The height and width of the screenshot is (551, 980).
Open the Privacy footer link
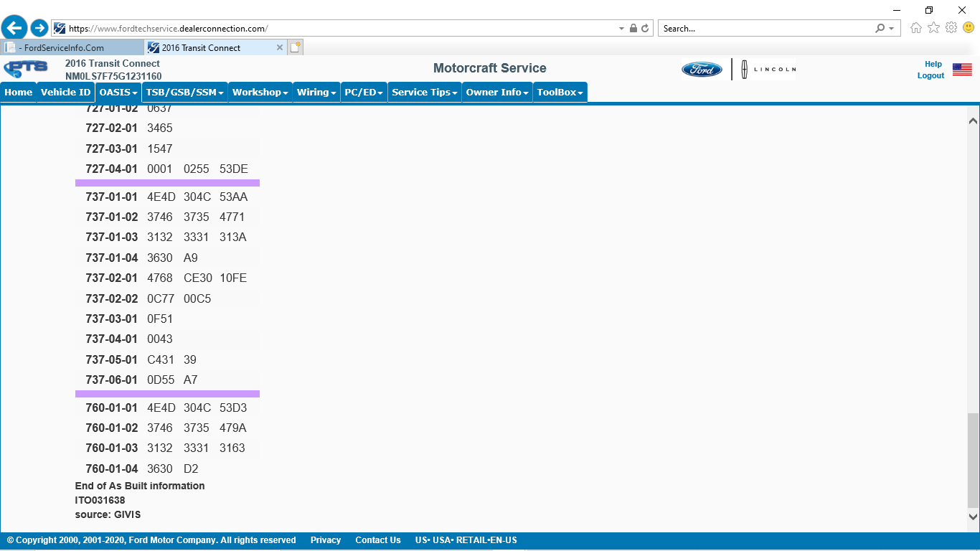326,540
